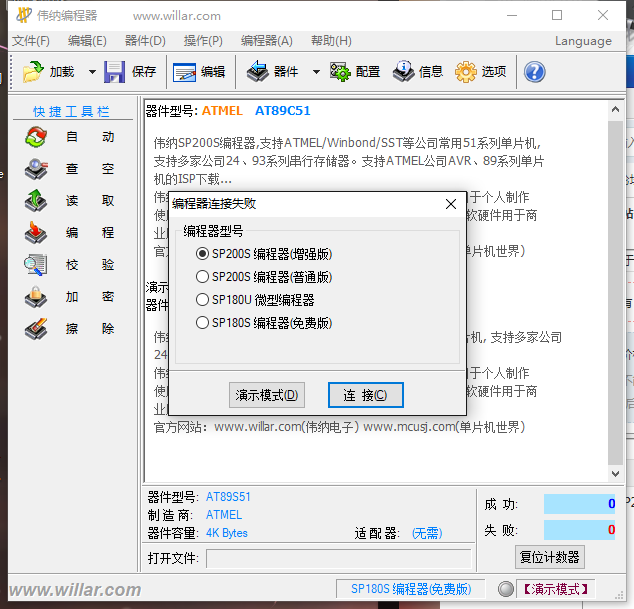Open the dropdown arrow next to 加载
The image size is (634, 609).
tap(92, 72)
